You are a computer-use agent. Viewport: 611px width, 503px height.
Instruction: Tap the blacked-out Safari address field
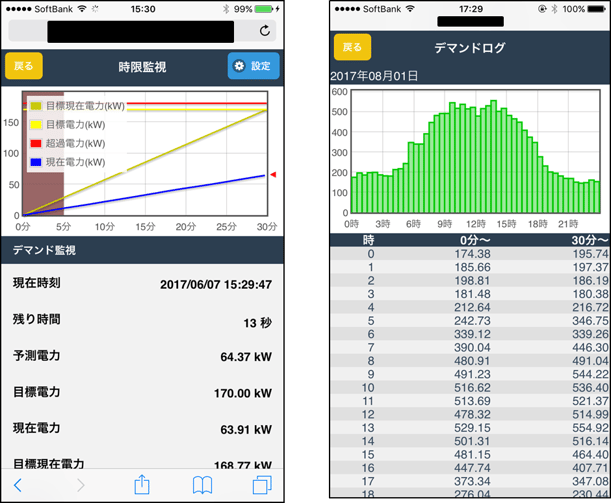tap(141, 32)
